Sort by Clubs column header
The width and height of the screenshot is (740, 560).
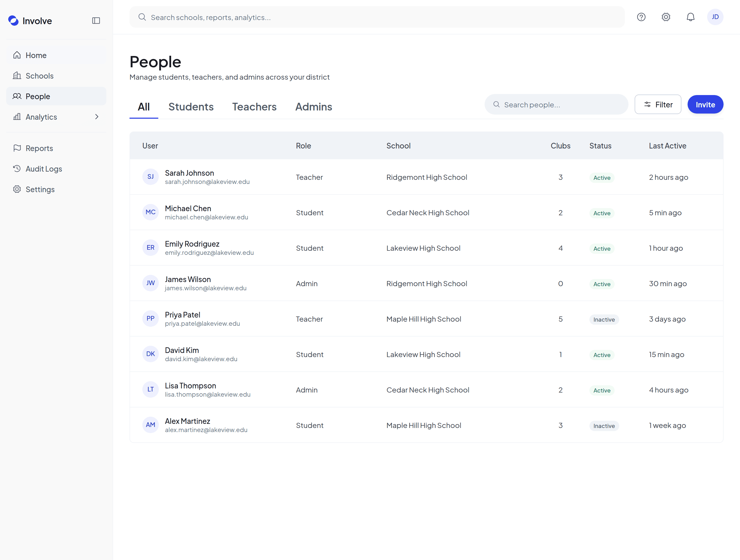pyautogui.click(x=560, y=145)
